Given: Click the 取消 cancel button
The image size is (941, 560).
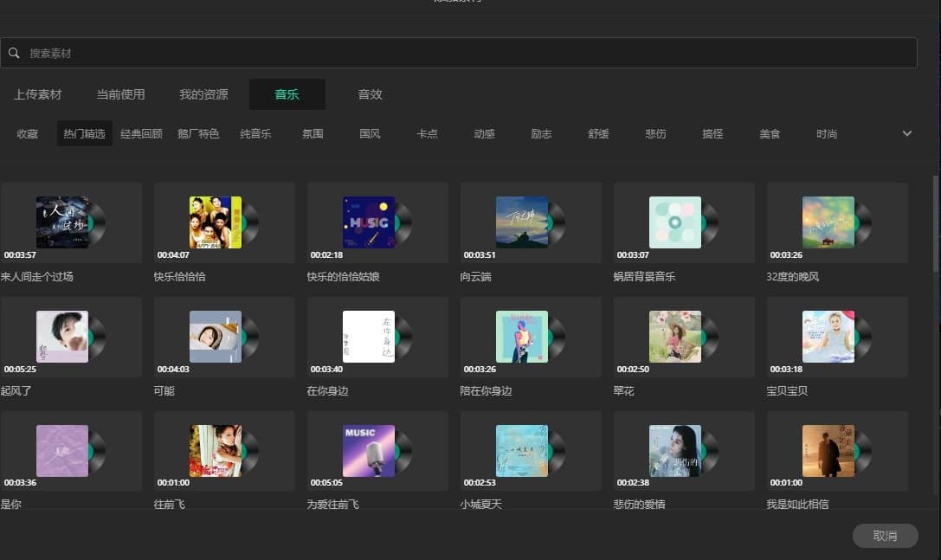Looking at the screenshot, I should click(x=885, y=535).
